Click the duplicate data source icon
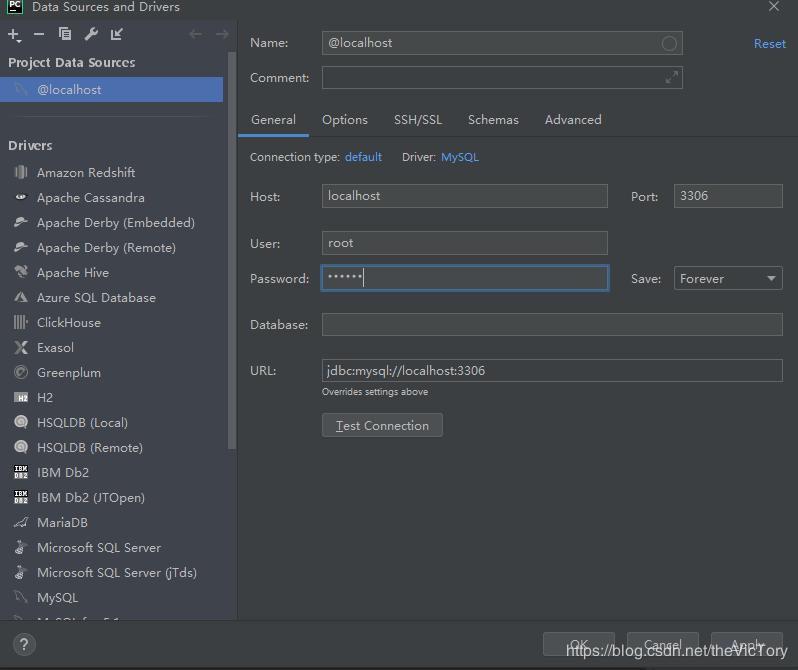This screenshot has width=798, height=670. pyautogui.click(x=65, y=35)
